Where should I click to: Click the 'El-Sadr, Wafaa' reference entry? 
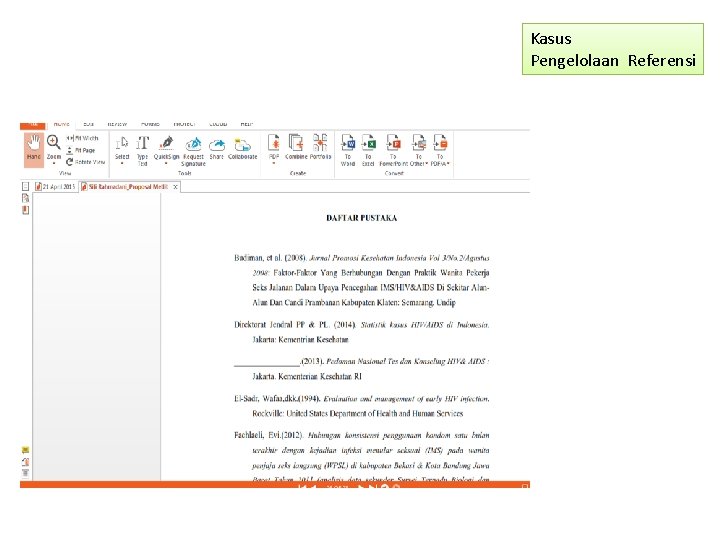pos(362,406)
